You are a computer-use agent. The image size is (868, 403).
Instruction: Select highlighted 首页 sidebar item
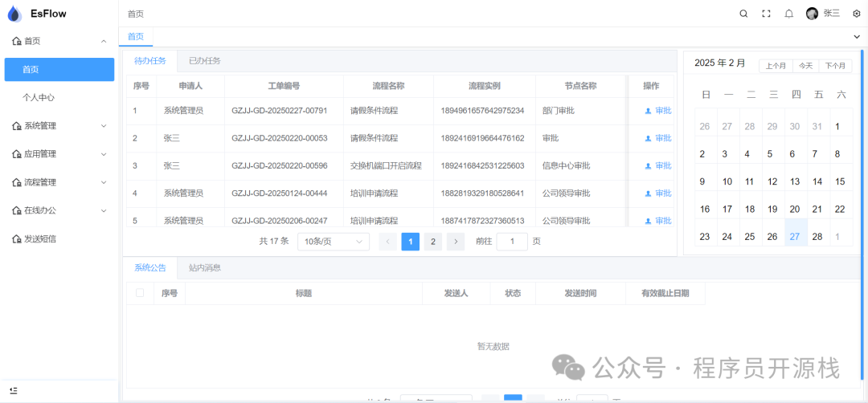[59, 70]
